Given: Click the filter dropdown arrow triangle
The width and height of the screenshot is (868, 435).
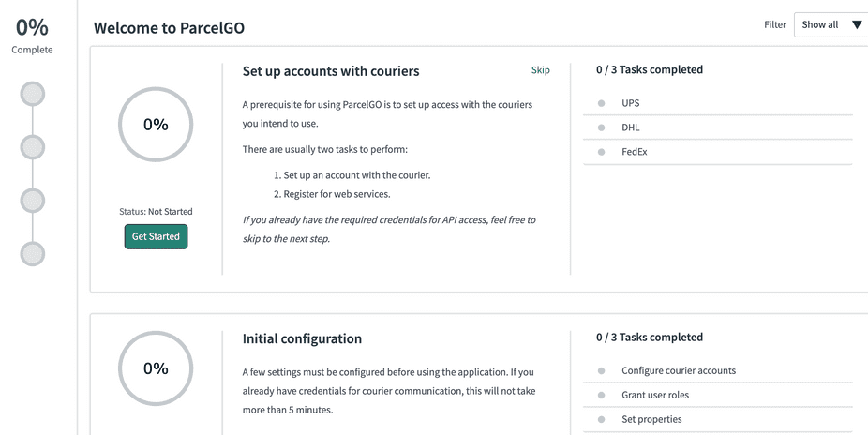Looking at the screenshot, I should click(x=857, y=25).
